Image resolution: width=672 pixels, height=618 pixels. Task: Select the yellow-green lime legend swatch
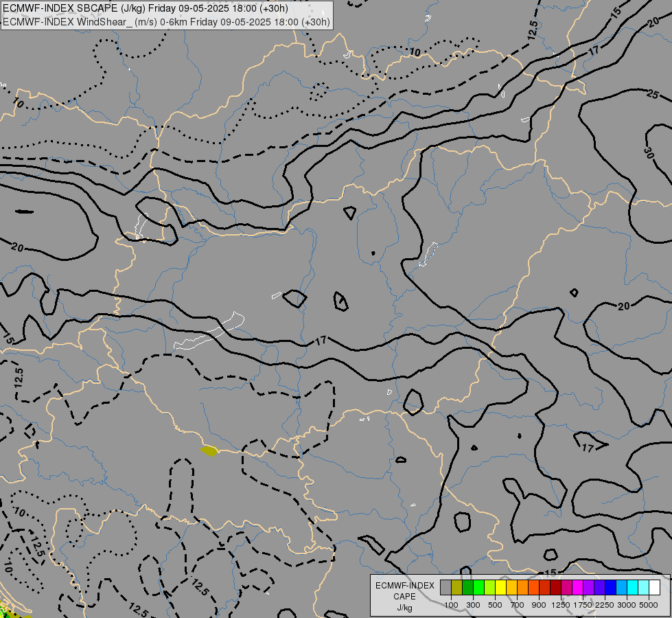point(490,588)
